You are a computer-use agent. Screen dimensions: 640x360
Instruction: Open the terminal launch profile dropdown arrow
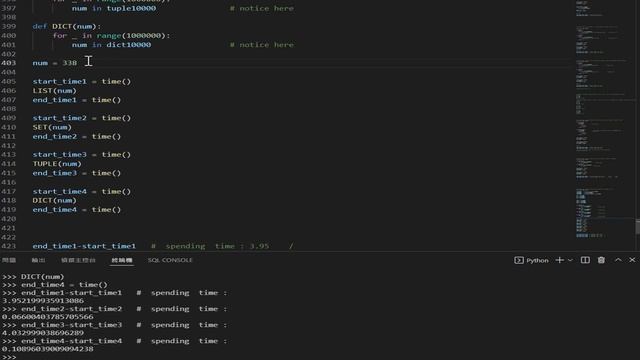570,260
